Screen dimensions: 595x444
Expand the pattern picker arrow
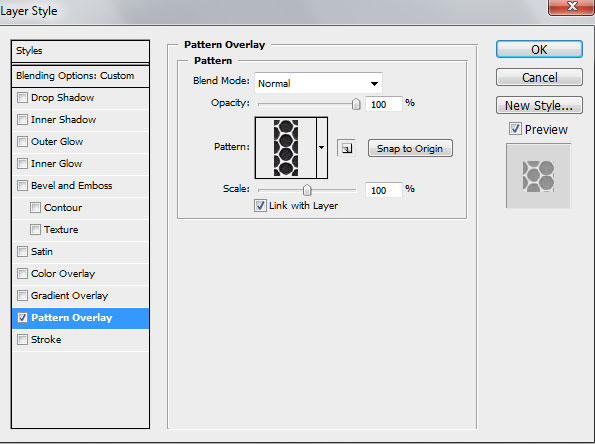[322, 148]
